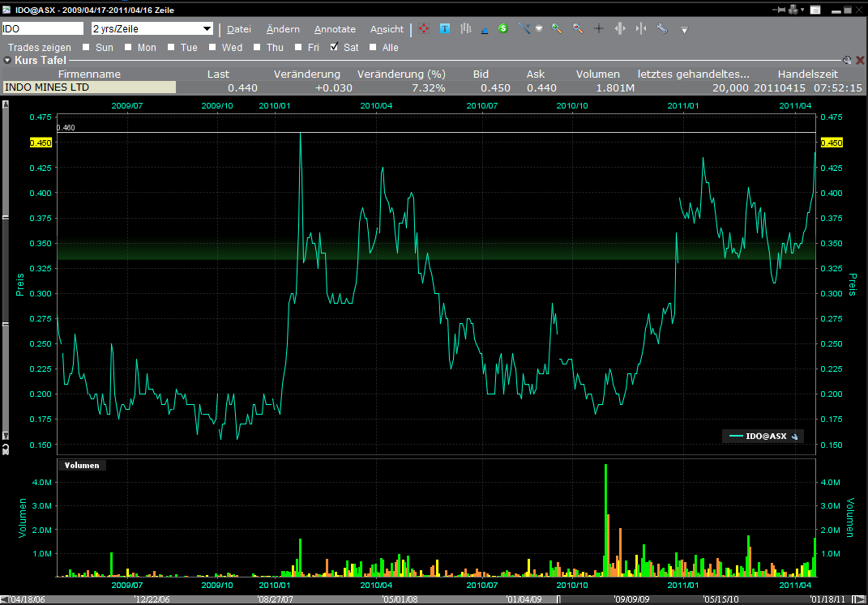Viewport: 868px width, 605px height.
Task: Uncheck the Sat trades checkbox
Action: pos(334,48)
